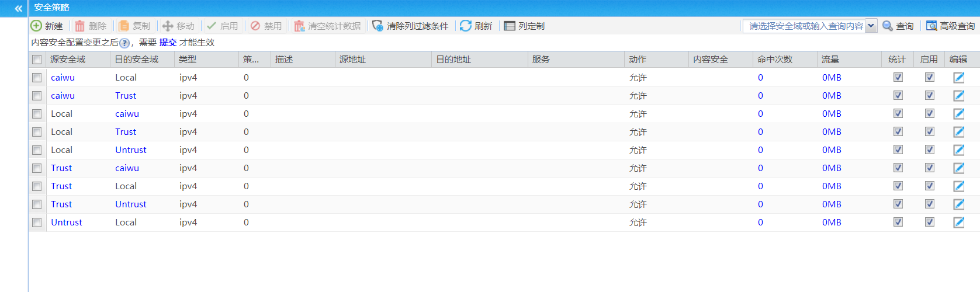980x292 pixels.
Task: Focus the 请选择安全域或输入查询内容 search field
Action: coord(804,26)
